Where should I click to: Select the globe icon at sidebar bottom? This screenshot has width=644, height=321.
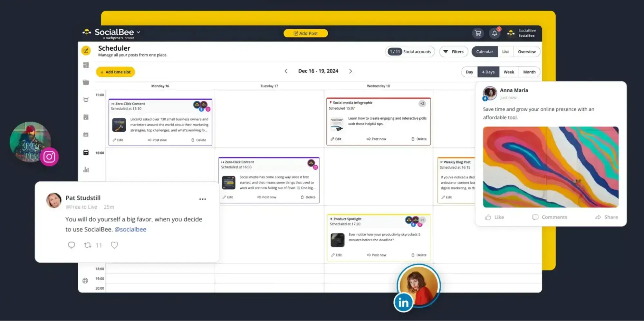[85, 280]
